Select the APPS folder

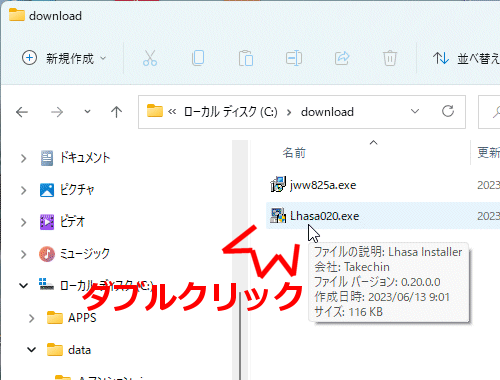82,318
